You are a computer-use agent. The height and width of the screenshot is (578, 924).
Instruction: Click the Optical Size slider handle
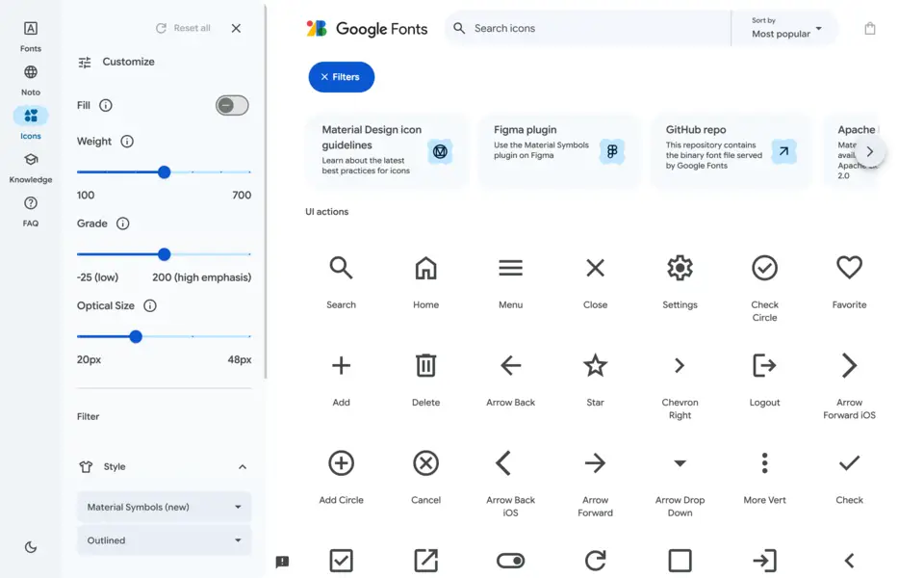click(x=136, y=336)
